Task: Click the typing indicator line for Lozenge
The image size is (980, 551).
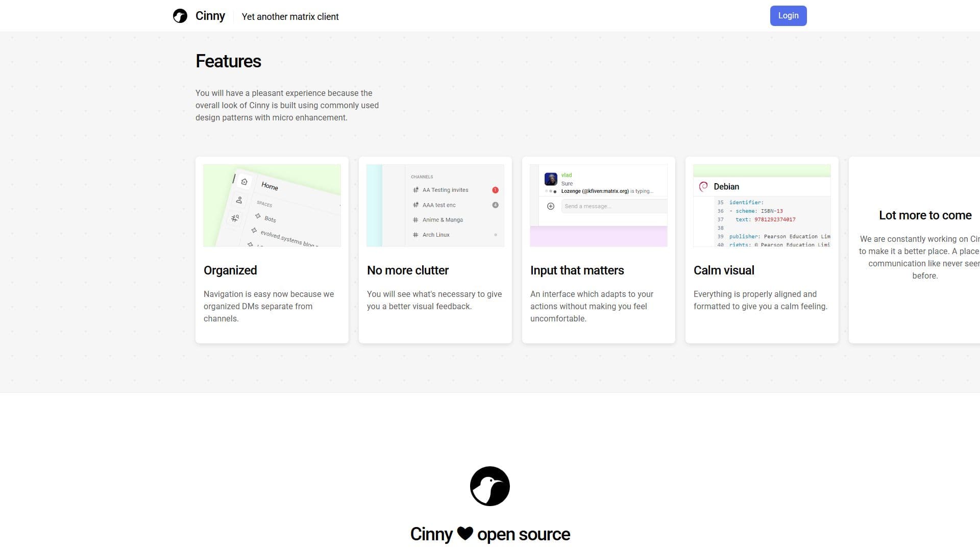Action: [x=599, y=191]
